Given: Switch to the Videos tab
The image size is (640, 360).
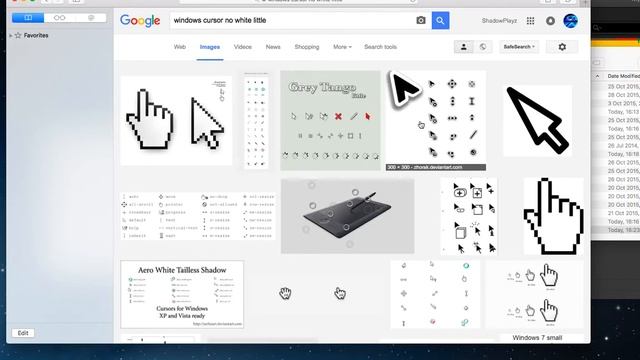Looking at the screenshot, I should point(242,47).
